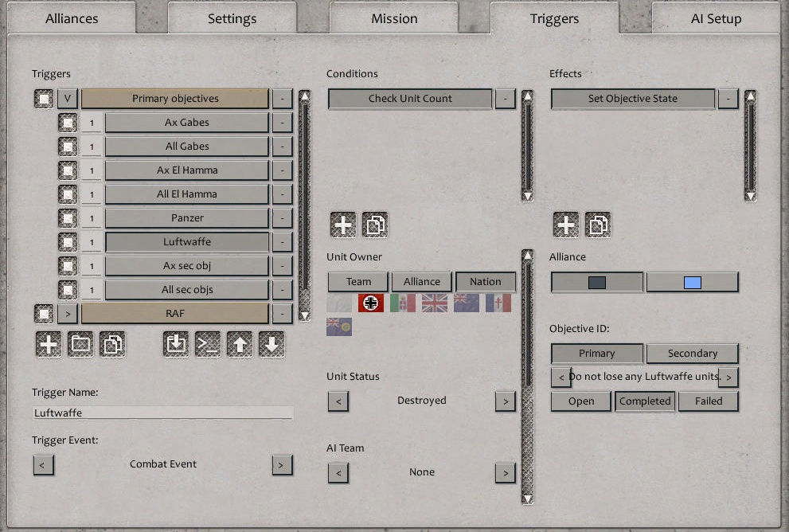Select the German Balkenkreuz flag
Image resolution: width=789 pixels, height=532 pixels.
pos(371,303)
